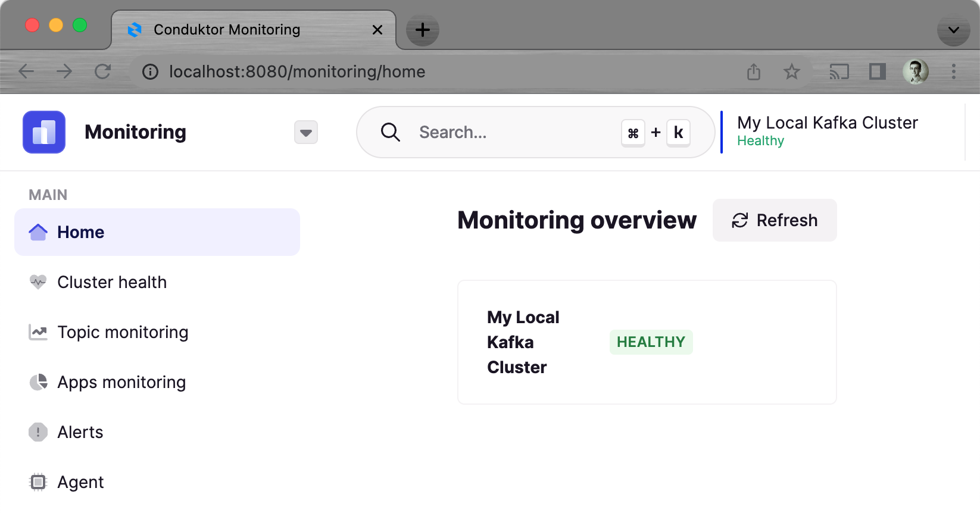Click the Monitoring overview heading
Screen dimensions: 980x513
pyautogui.click(x=577, y=220)
